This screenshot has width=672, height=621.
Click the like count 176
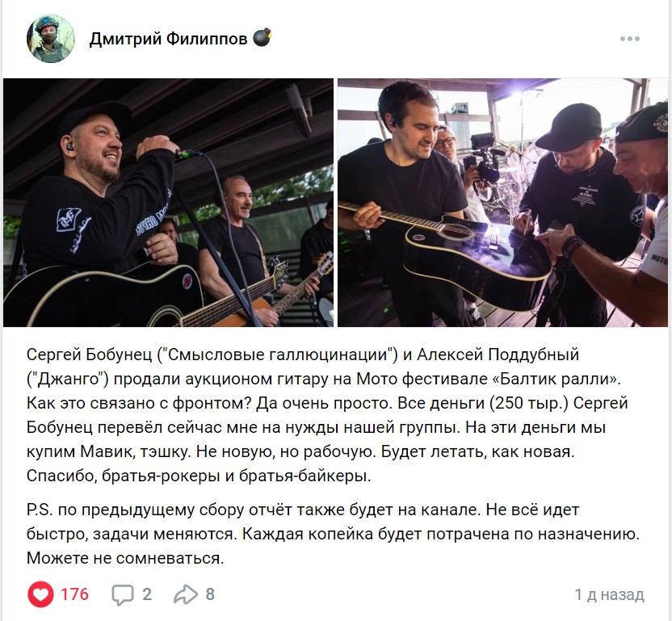click(x=74, y=594)
